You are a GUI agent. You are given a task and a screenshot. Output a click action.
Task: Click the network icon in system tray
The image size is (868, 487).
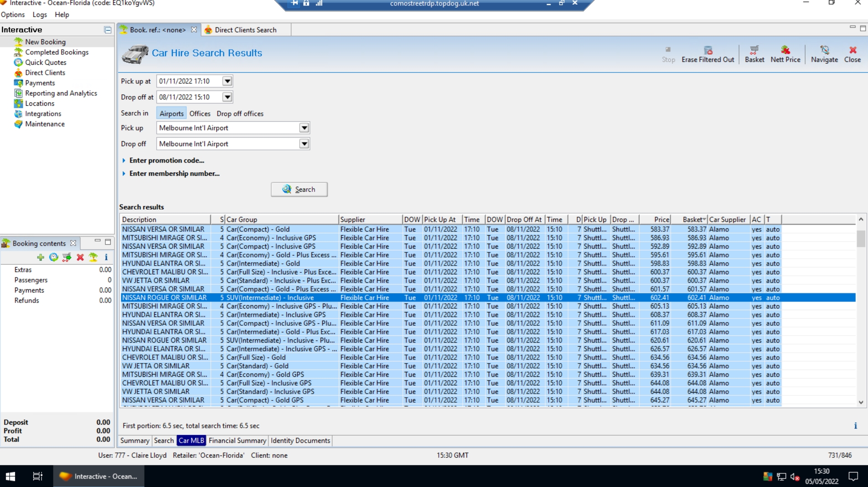[x=781, y=477]
